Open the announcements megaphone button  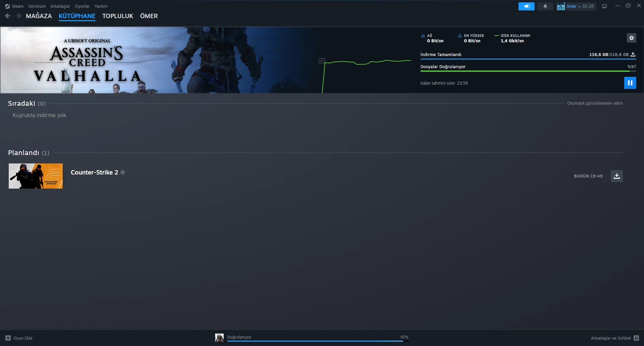pyautogui.click(x=526, y=6)
